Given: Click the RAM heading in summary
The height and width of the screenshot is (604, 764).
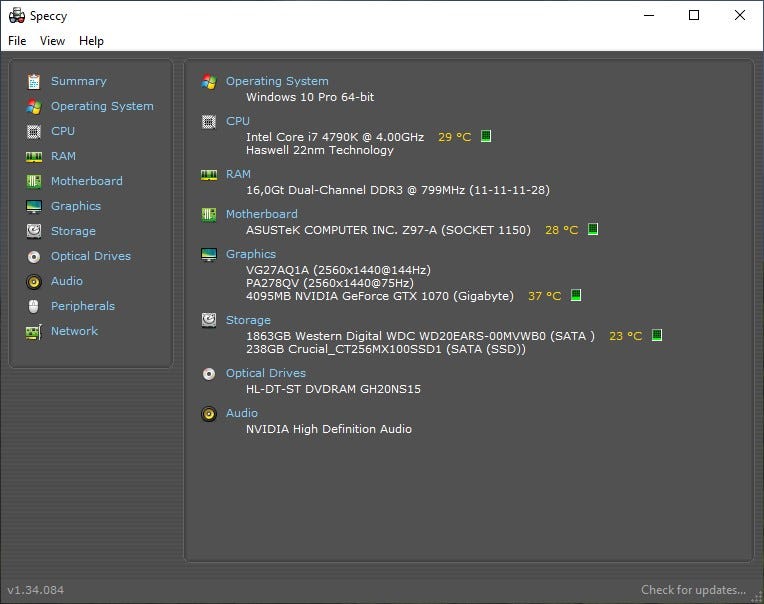Looking at the screenshot, I should click(x=238, y=174).
